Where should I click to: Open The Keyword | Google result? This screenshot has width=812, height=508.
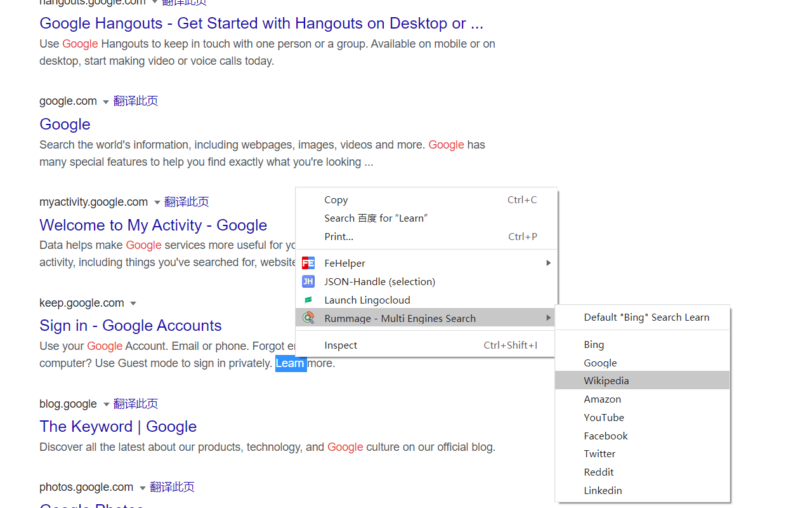click(x=118, y=427)
